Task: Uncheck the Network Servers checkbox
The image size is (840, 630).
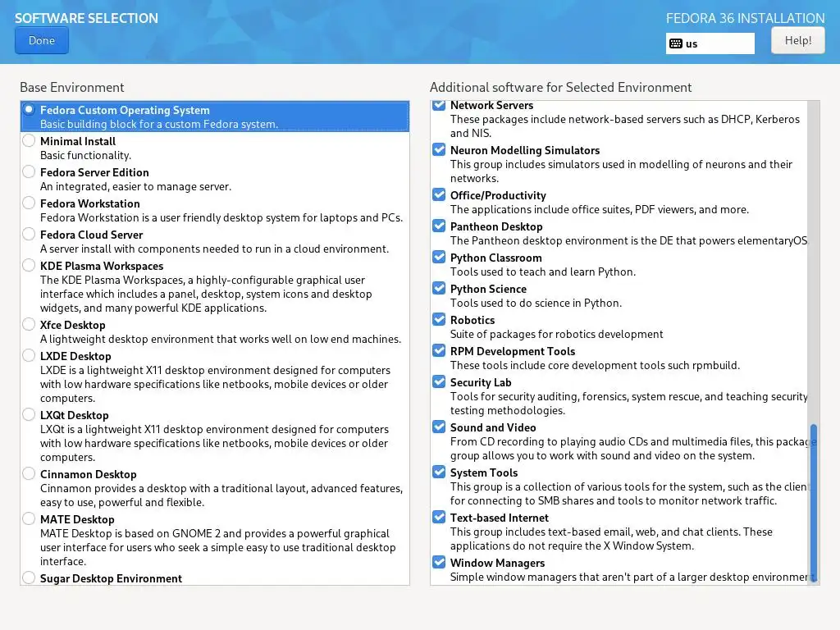Action: [439, 104]
